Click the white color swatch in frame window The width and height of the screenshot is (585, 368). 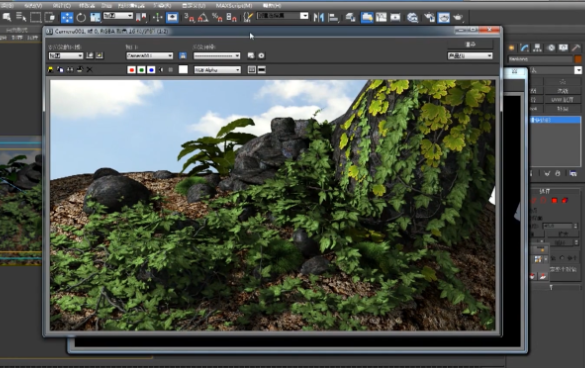(183, 69)
